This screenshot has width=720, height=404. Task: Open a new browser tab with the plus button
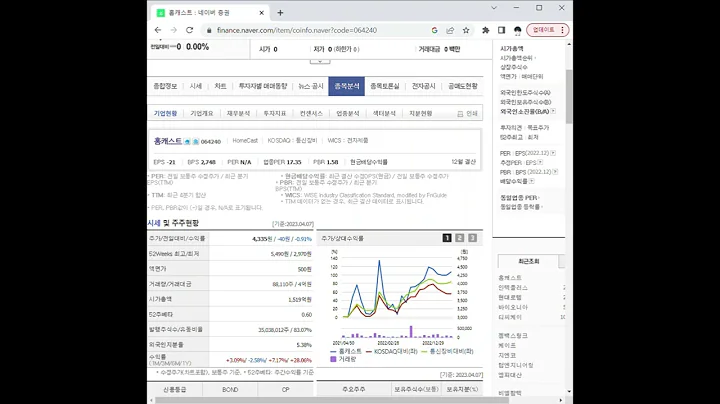(x=280, y=13)
